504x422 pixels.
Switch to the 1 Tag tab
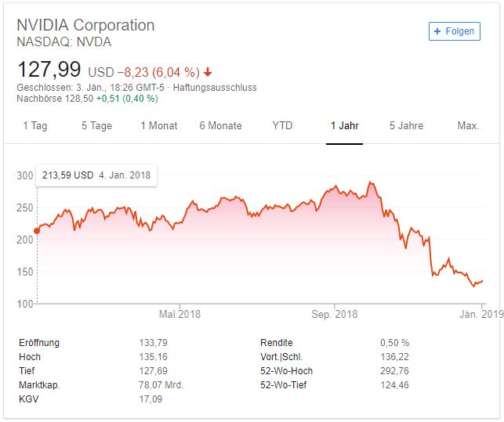pyautogui.click(x=34, y=126)
